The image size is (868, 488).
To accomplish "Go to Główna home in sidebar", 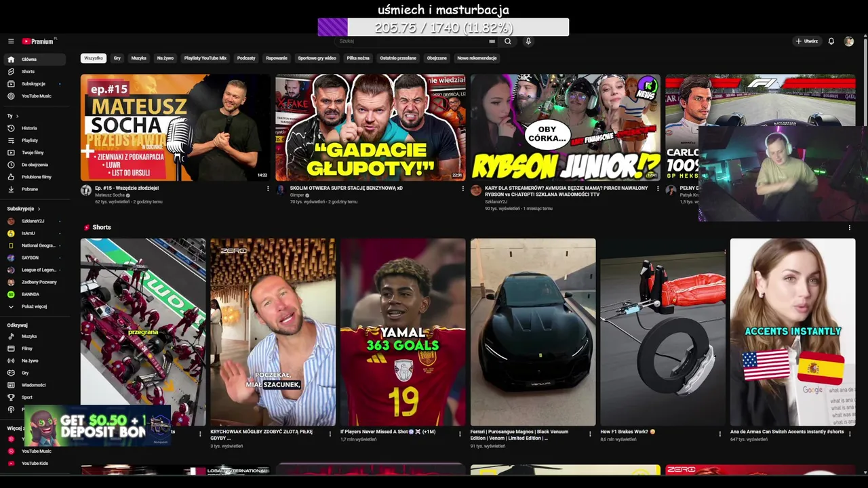I will pyautogui.click(x=35, y=60).
